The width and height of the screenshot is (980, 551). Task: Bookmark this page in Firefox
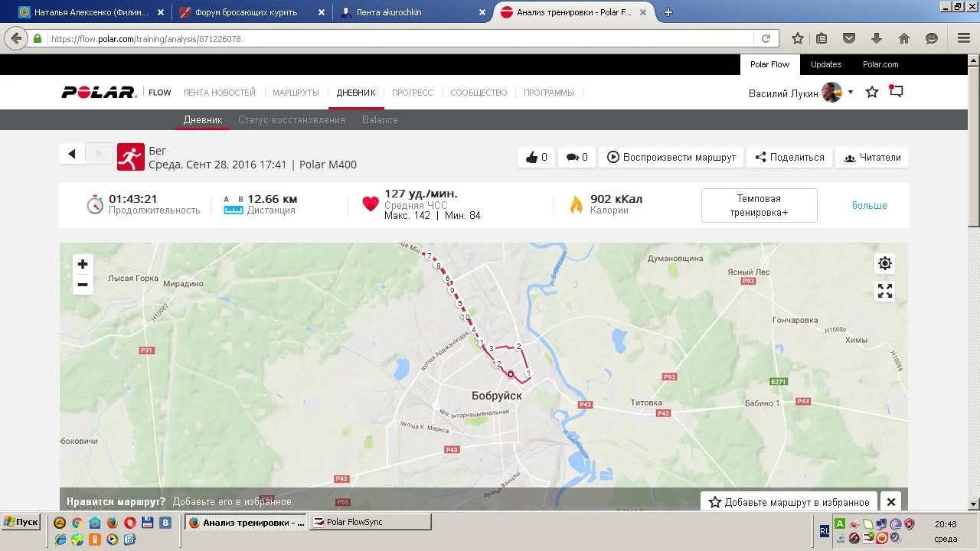click(x=798, y=38)
